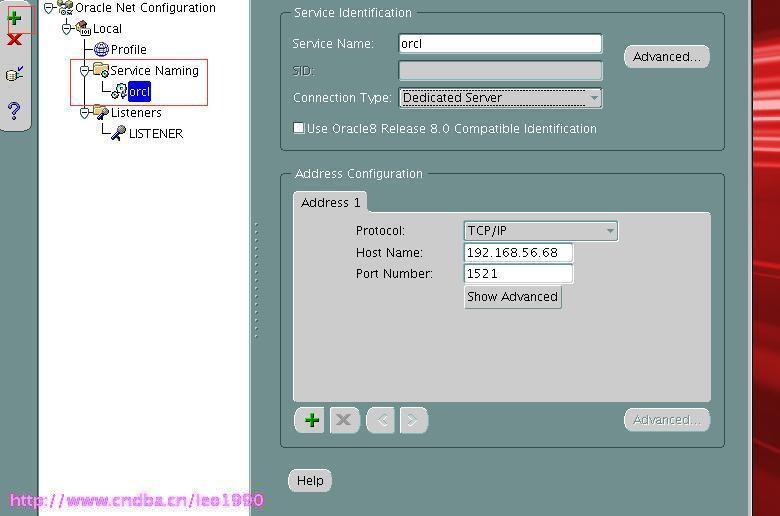This screenshot has height=516, width=780.
Task: Select LISTENER in the tree
Action: [x=156, y=133]
